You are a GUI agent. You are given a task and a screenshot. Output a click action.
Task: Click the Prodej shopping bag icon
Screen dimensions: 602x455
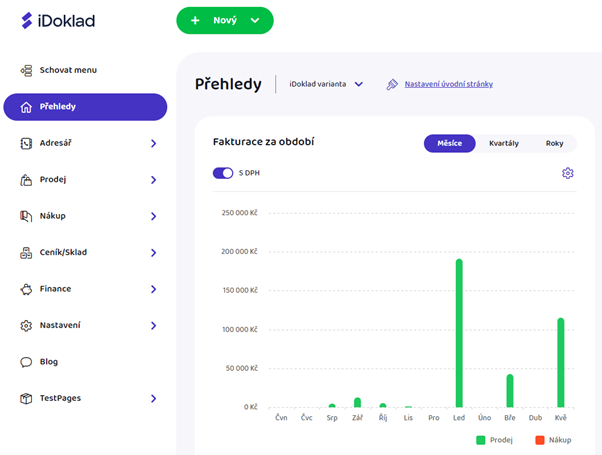(x=26, y=180)
